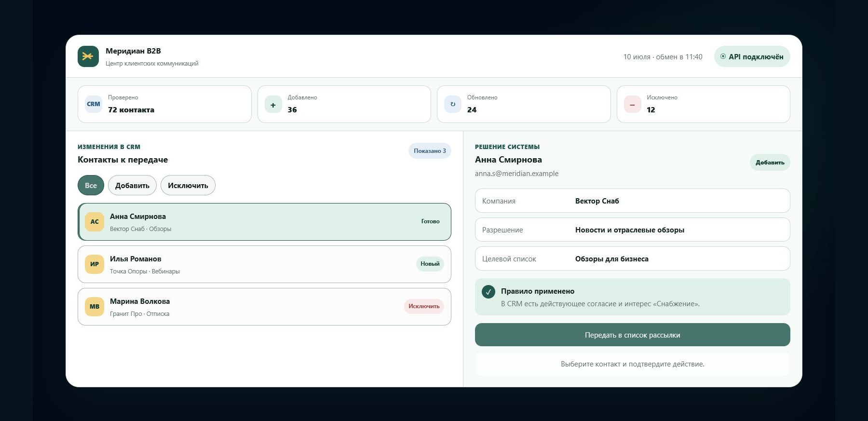Click the API подключён status badge
The height and width of the screenshot is (421, 868).
pos(752,56)
